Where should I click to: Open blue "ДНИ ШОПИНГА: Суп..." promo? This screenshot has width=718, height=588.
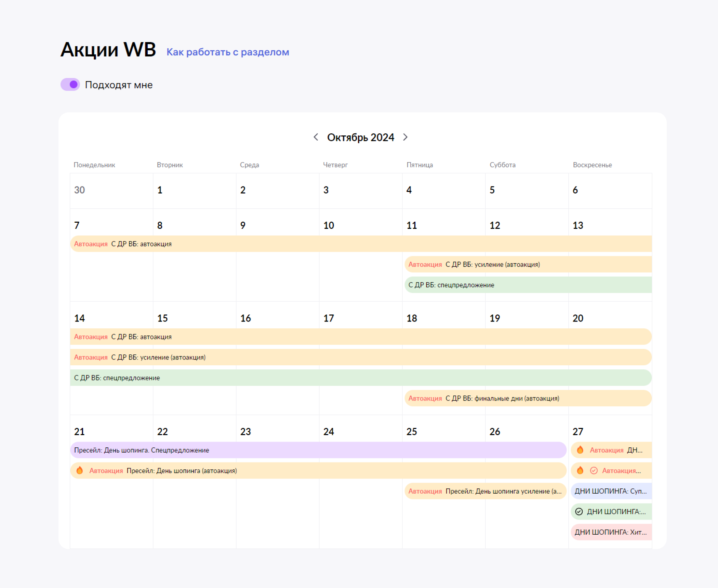(x=611, y=491)
